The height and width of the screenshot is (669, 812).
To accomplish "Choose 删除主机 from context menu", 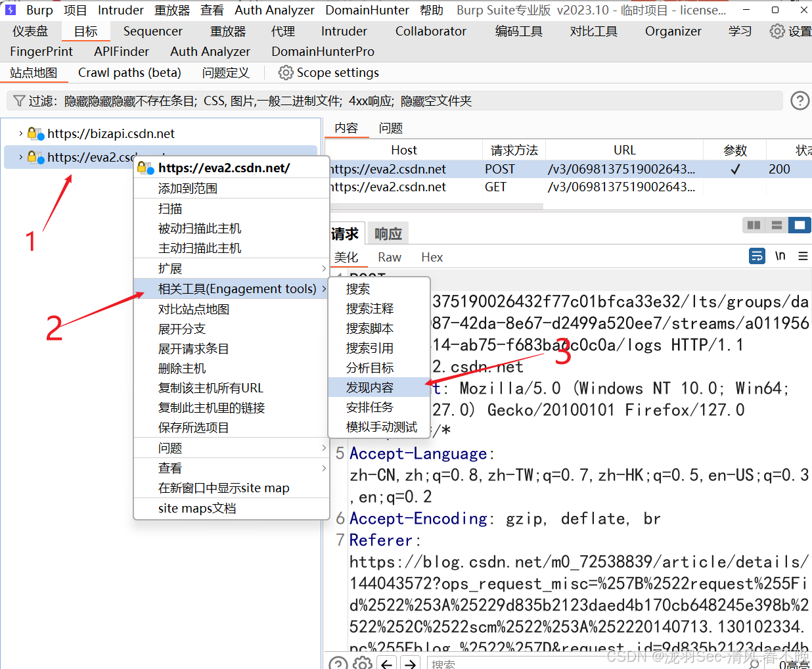I will pyautogui.click(x=231, y=368).
